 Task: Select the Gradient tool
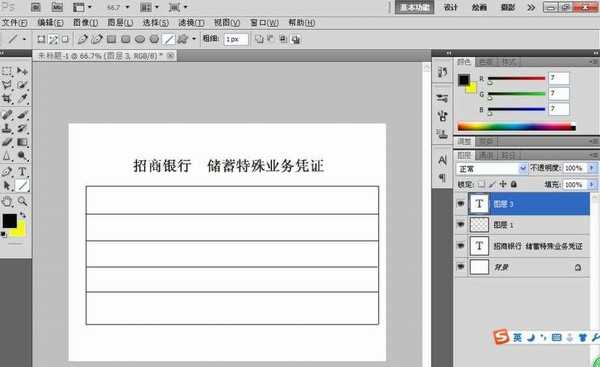pos(22,142)
